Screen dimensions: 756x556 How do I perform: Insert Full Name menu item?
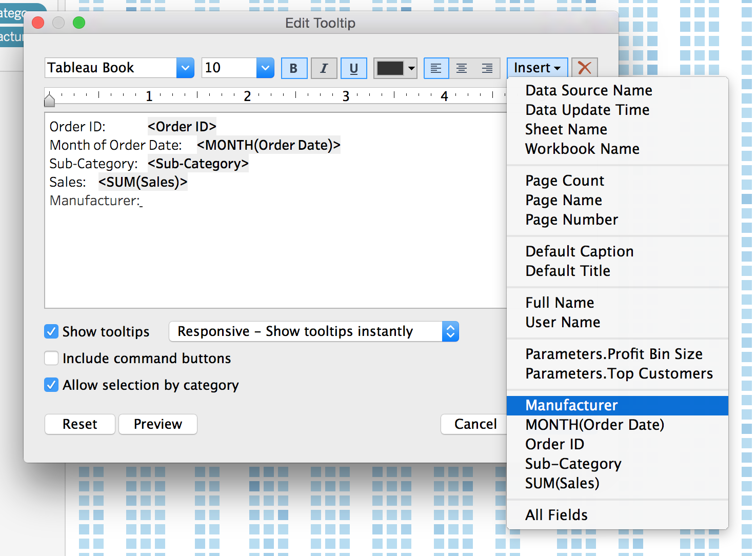(618, 303)
